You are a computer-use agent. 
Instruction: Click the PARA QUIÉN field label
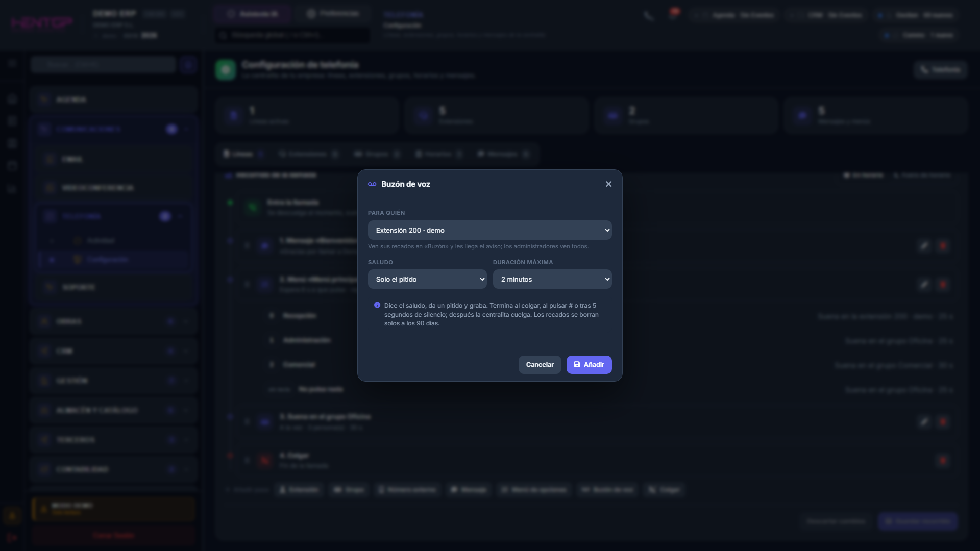(x=386, y=213)
